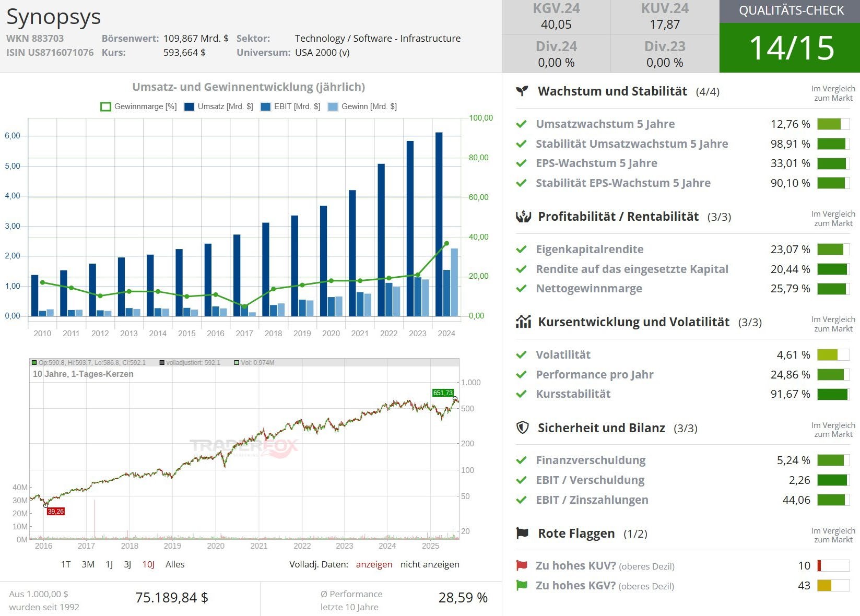Click the Volladjustiert 592.1 chart legend entry
Image resolution: width=860 pixels, height=616 pixels.
click(190, 362)
